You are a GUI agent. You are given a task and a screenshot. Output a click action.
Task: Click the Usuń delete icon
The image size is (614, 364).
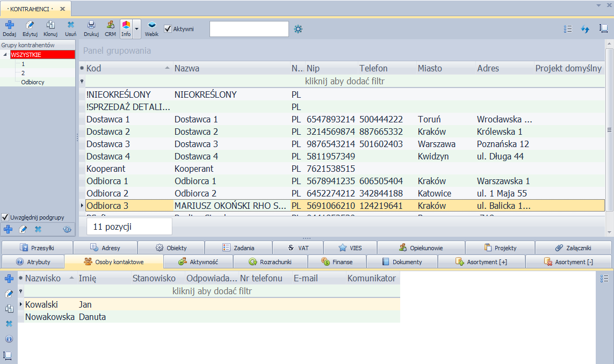click(70, 27)
